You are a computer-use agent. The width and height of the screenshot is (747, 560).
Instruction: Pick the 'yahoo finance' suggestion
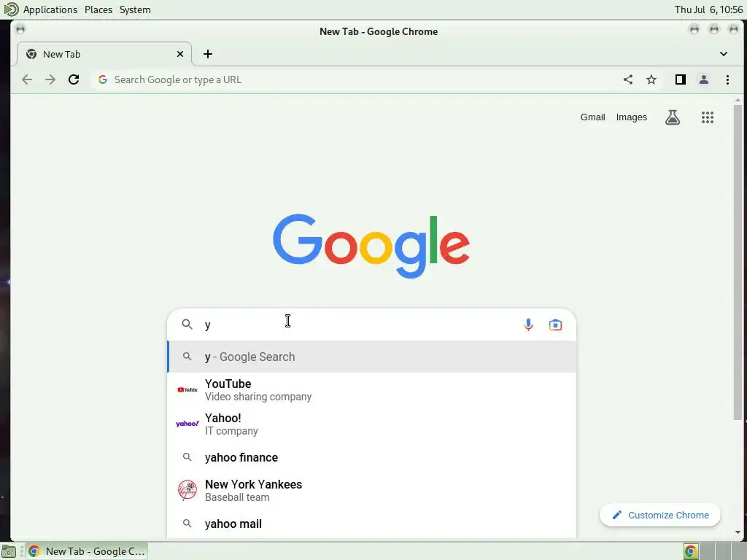point(371,457)
